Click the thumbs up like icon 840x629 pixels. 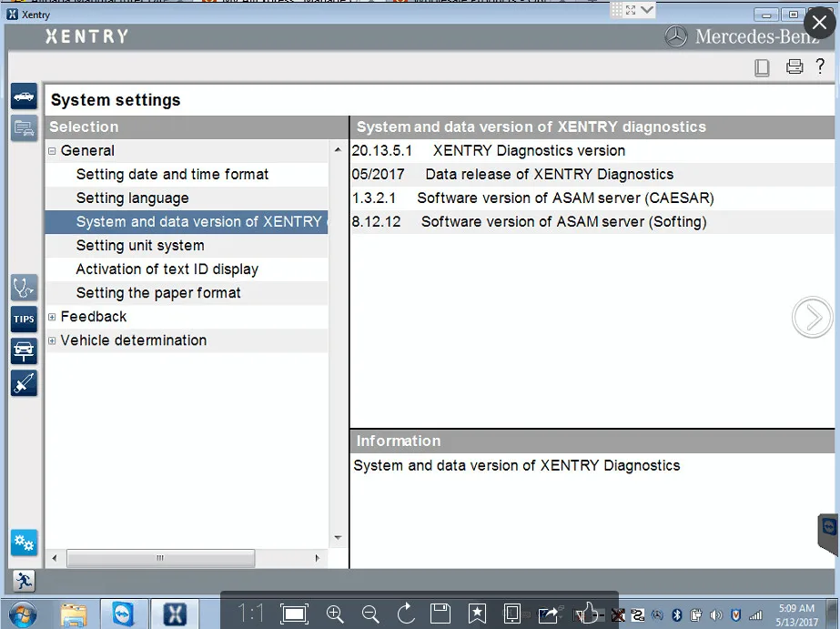tap(588, 613)
